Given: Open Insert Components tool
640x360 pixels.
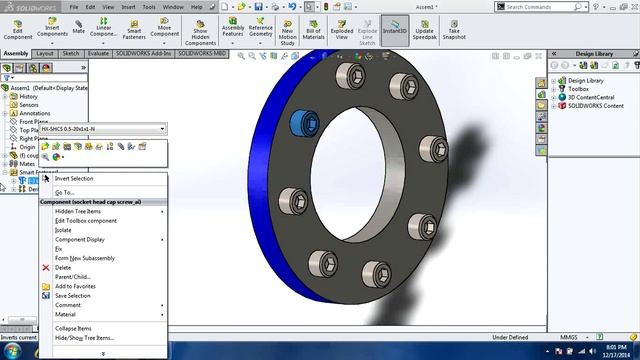Looking at the screenshot, I should pos(52,28).
